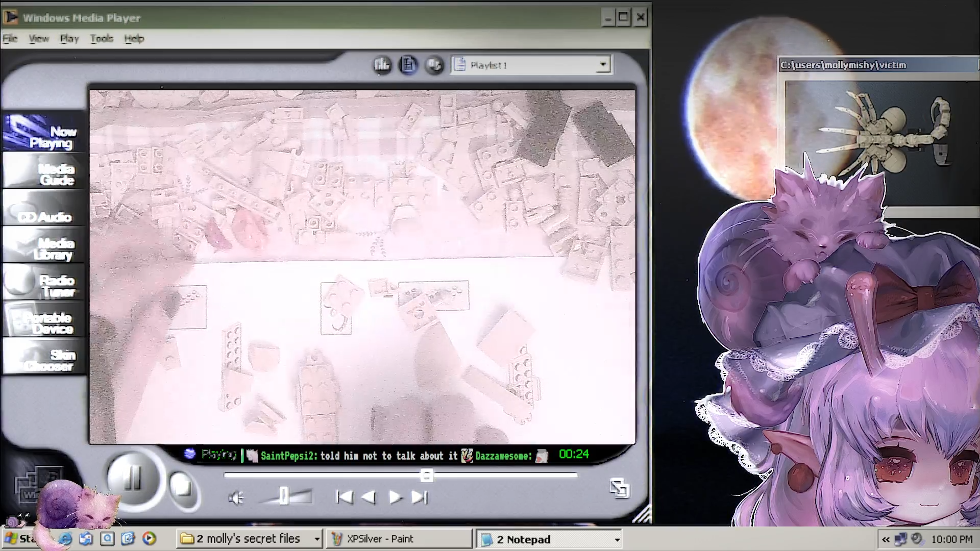Launch Internet Explorer from quick launch
Screen dimensions: 980x551
pos(65,538)
